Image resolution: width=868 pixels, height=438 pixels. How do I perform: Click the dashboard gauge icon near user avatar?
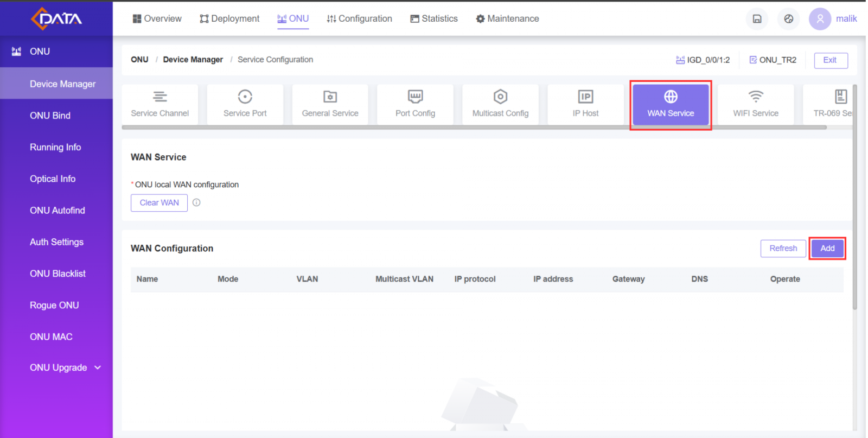pos(788,19)
